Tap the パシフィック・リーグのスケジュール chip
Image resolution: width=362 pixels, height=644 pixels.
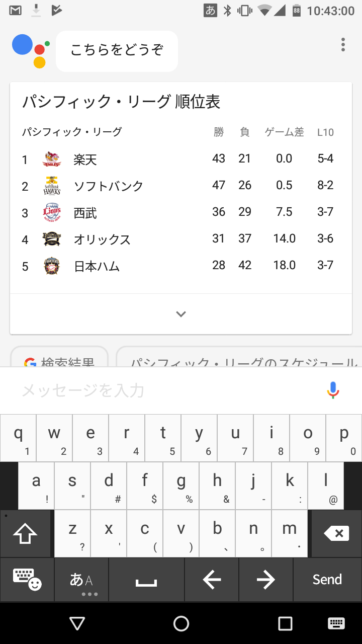pos(241,360)
